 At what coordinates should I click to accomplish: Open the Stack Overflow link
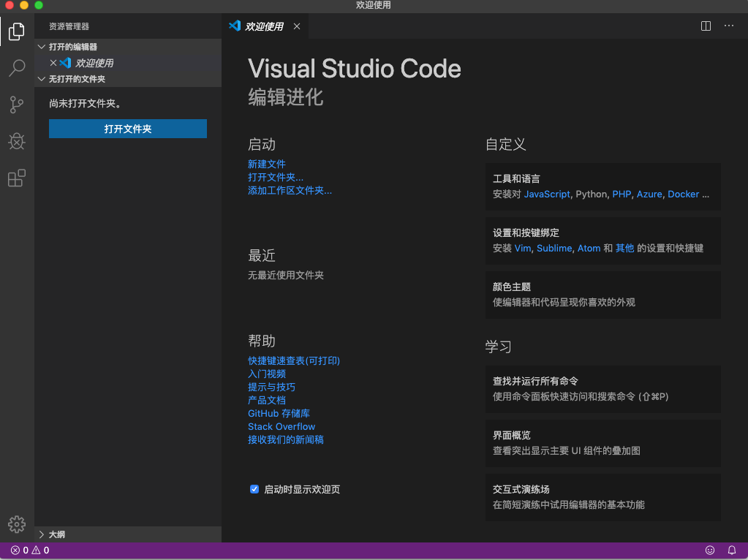(x=282, y=426)
